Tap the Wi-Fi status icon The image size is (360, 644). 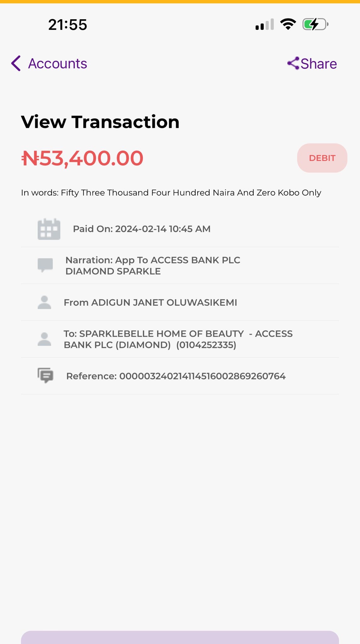tap(288, 24)
